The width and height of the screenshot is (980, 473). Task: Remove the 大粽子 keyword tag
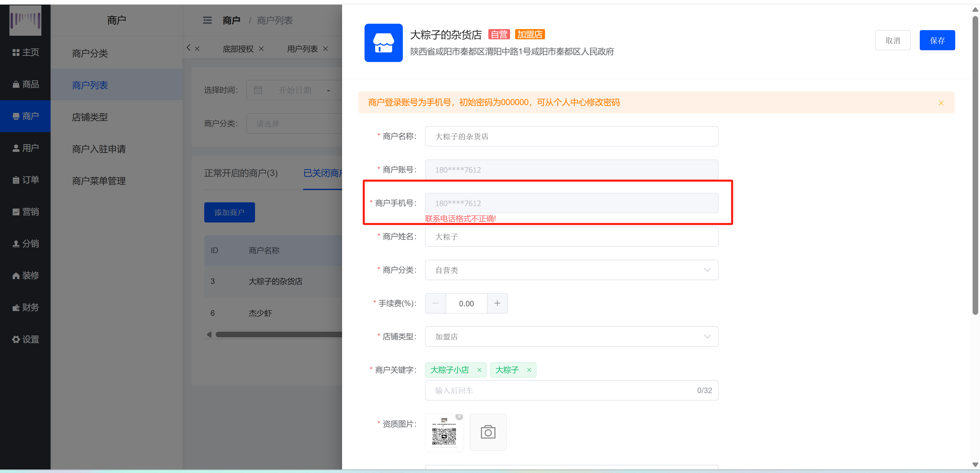pos(529,370)
